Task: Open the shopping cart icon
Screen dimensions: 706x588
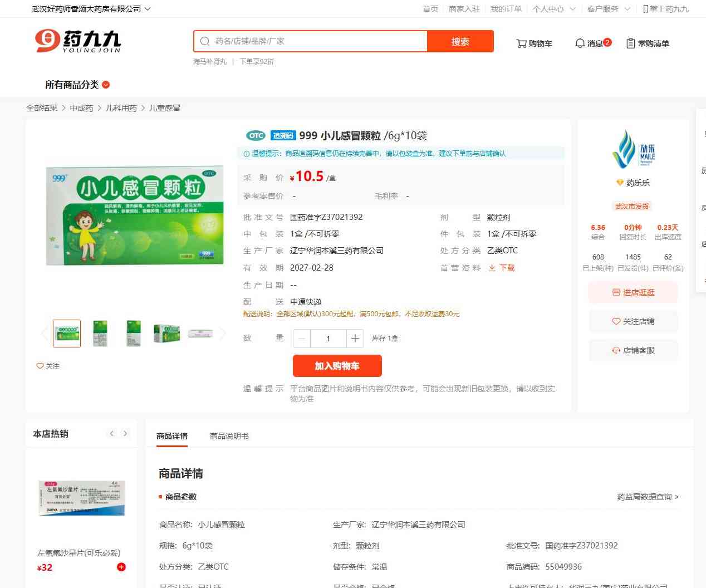Action: point(521,43)
